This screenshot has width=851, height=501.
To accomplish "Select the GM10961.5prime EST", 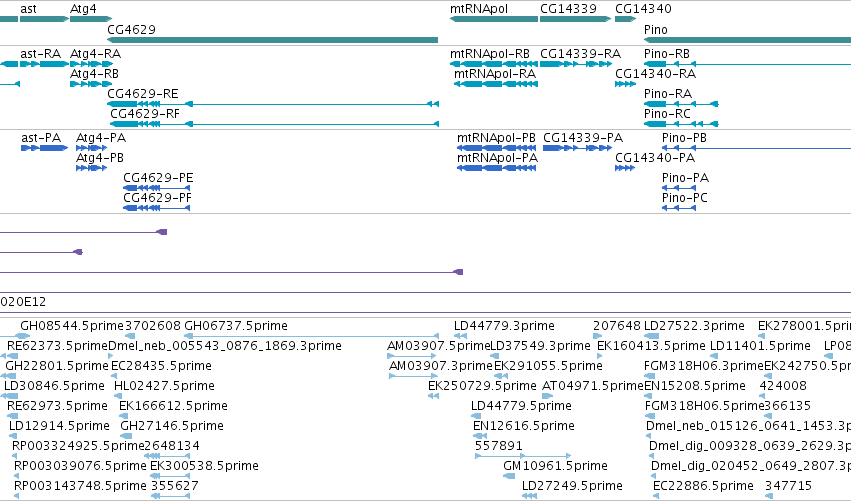I will [555, 466].
